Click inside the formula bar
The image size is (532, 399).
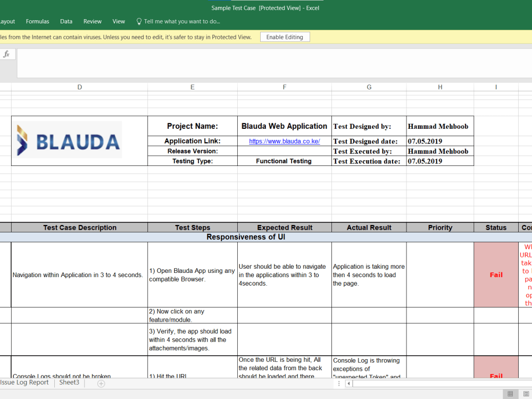pos(274,63)
